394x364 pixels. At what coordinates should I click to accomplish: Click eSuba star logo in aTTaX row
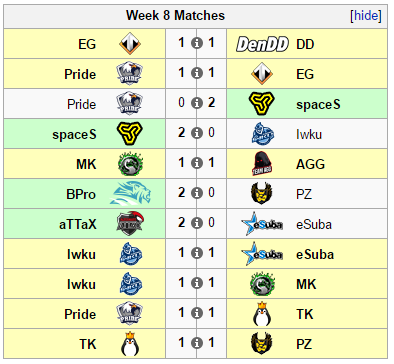262,224
